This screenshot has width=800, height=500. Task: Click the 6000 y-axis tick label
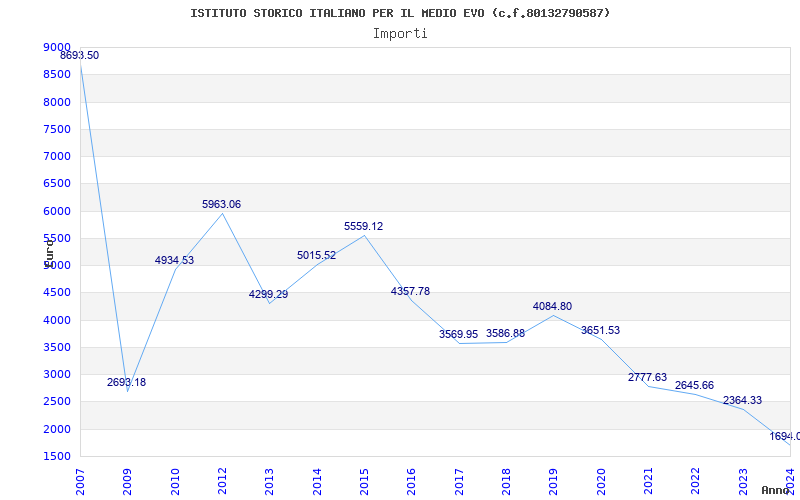(57, 211)
